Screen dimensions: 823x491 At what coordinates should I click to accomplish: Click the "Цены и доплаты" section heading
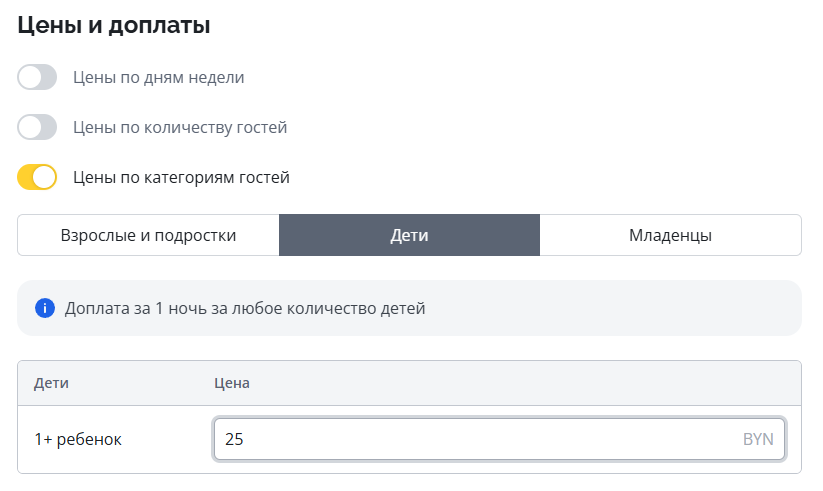click(114, 26)
